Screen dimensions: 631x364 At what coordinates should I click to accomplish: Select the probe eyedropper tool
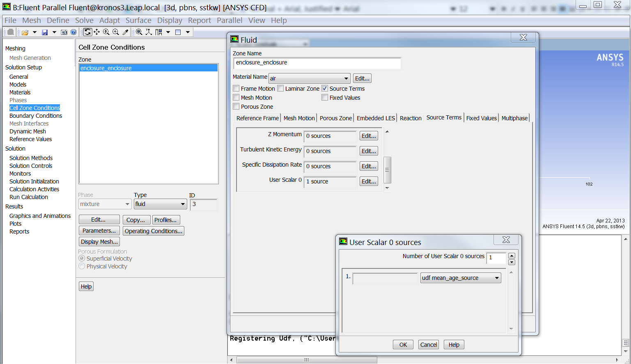coord(126,32)
